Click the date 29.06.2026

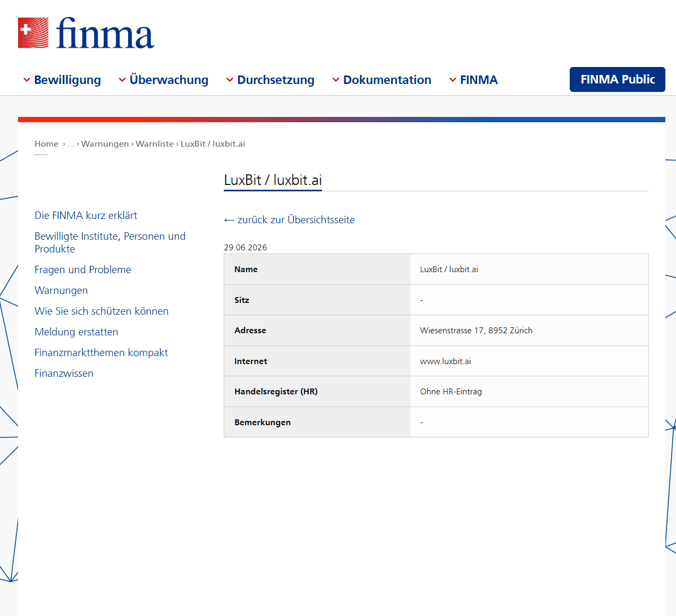(246, 248)
